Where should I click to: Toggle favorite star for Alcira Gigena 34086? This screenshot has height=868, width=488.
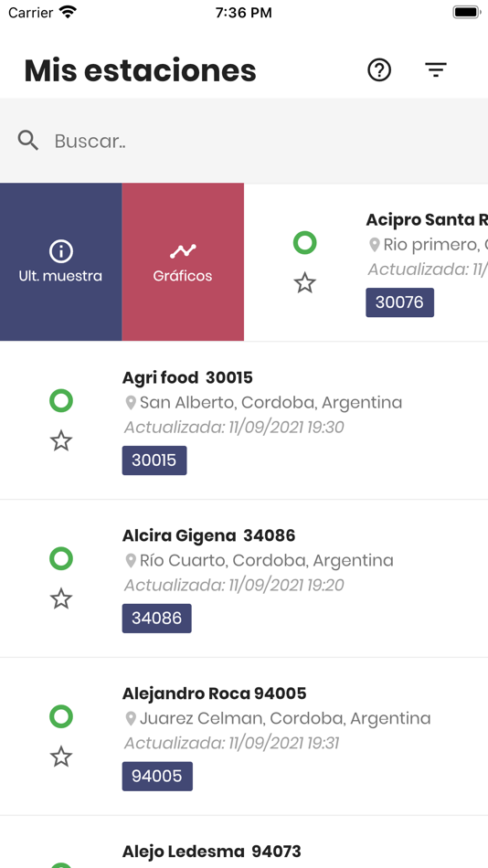(61, 599)
